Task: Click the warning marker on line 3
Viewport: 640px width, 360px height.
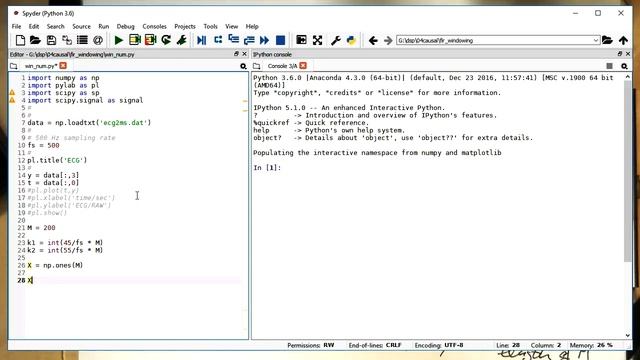Action: pos(12,93)
